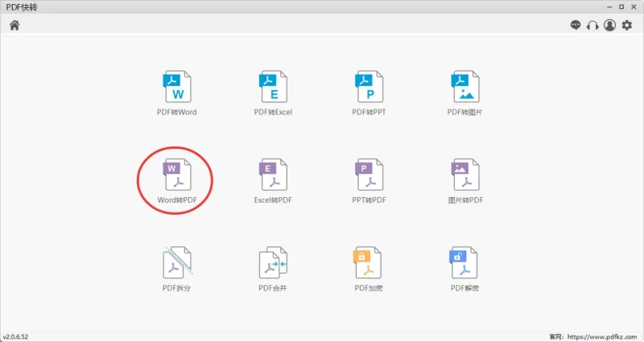This screenshot has height=342, width=644.
Task: Launch the PDF拆分 split tool
Action: tap(177, 262)
